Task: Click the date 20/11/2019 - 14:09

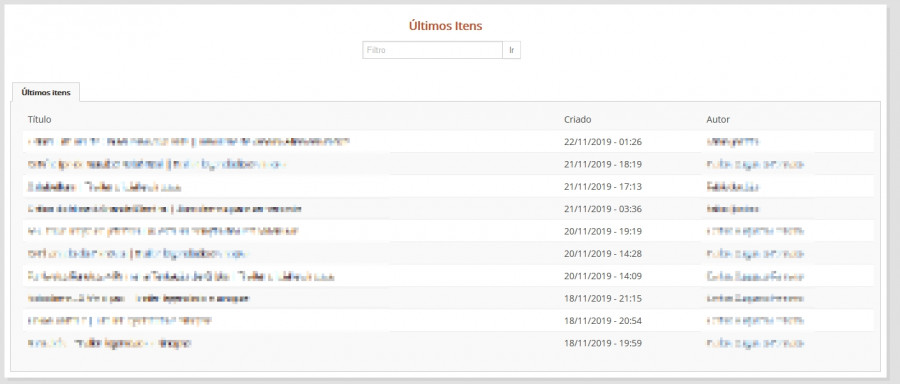Action: tap(603, 276)
